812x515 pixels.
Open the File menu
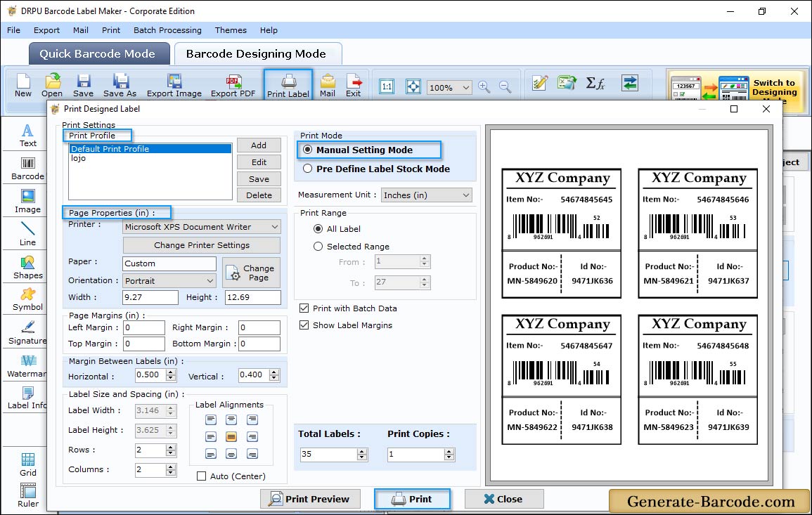click(x=14, y=30)
